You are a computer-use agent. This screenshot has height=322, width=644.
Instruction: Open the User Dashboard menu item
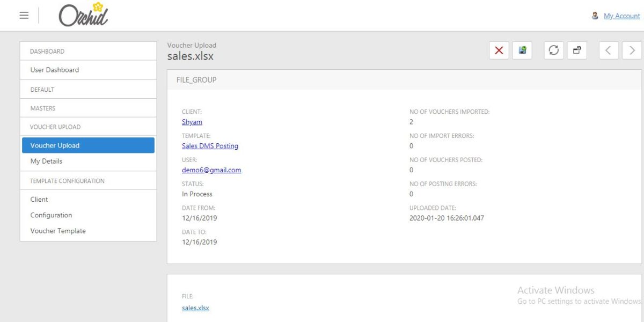click(x=55, y=70)
